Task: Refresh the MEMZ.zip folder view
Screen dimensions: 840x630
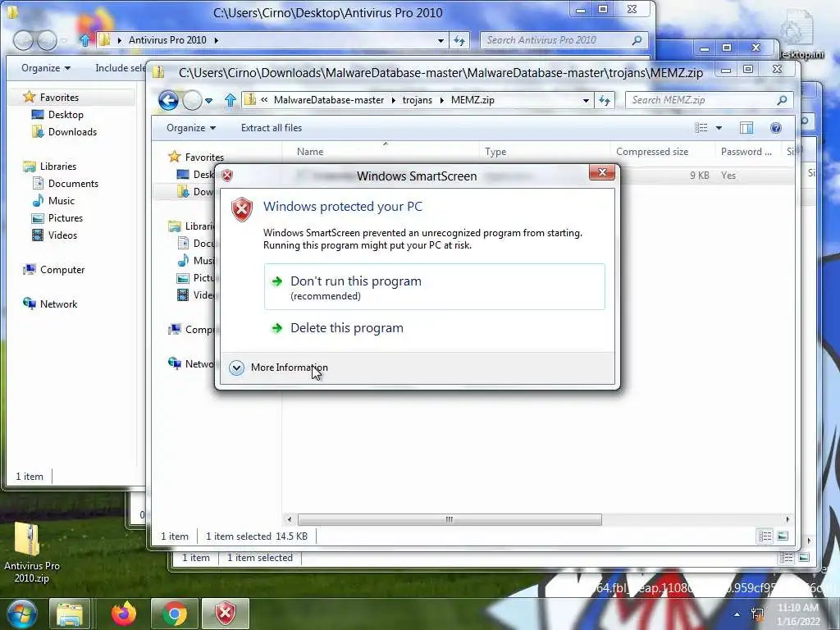Action: (605, 100)
